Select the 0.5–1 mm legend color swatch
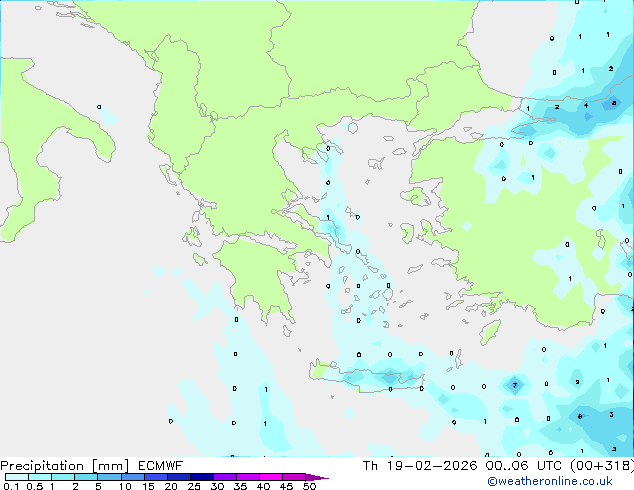The height and width of the screenshot is (490, 634). 40,477
